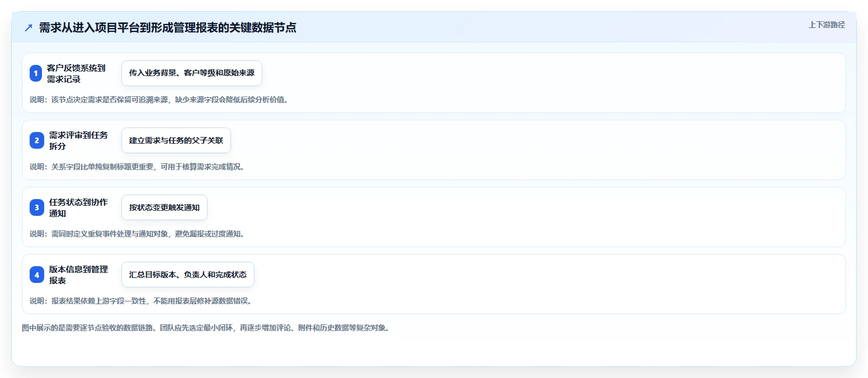Click the note about 报表结果依赖上游字段一致性
Image resolution: width=868 pixels, height=378 pixels.
click(x=141, y=301)
